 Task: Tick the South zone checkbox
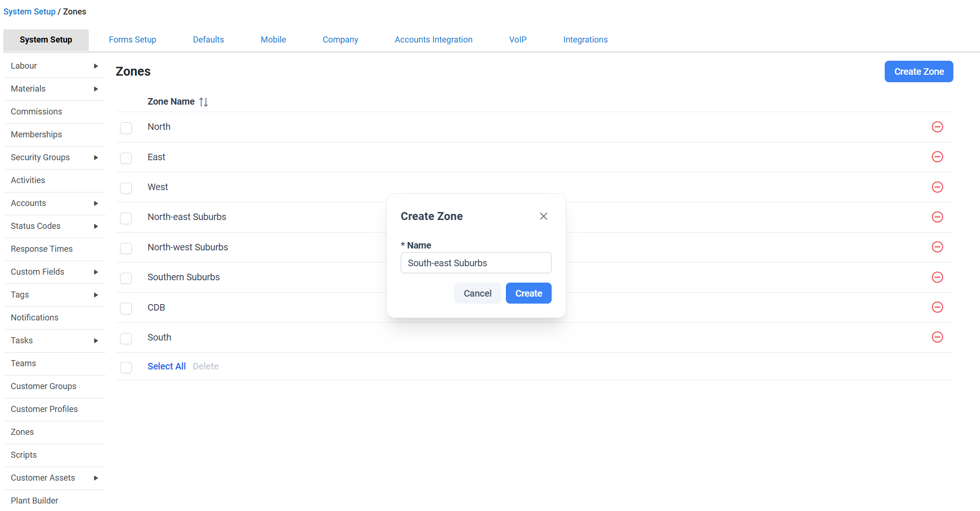126,339
